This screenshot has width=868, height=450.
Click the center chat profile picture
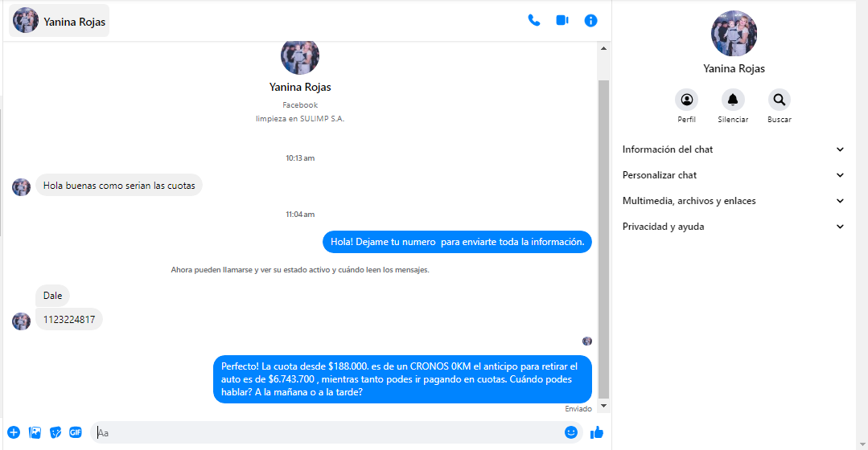300,57
